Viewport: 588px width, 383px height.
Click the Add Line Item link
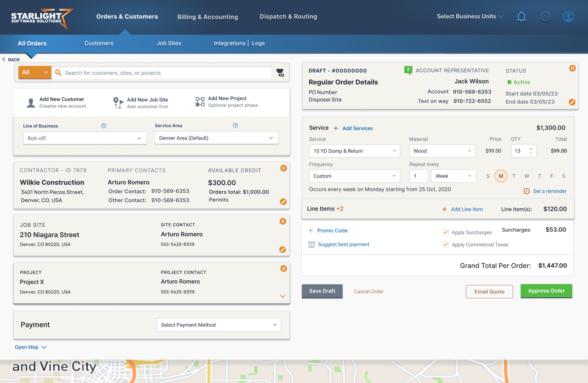466,209
